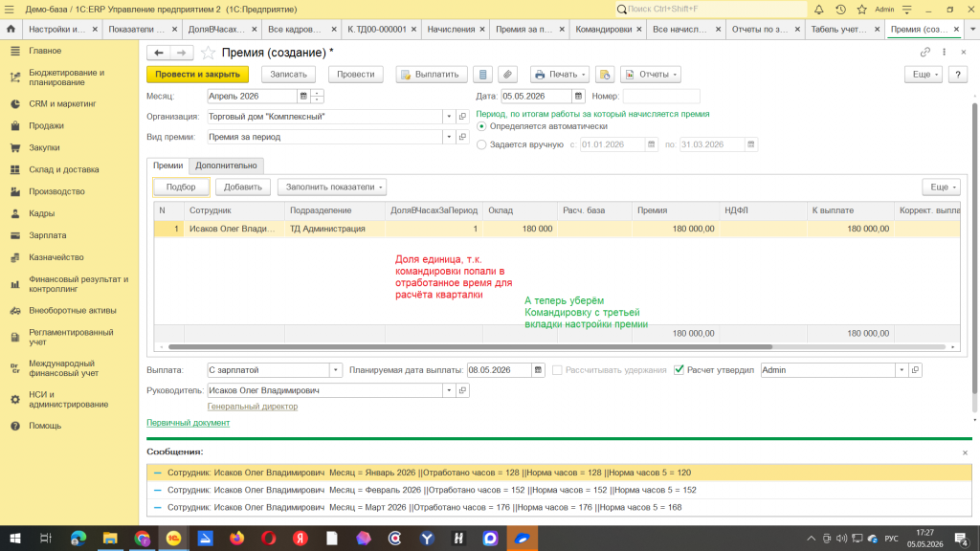Select the Задается вручную radio option

point(481,144)
